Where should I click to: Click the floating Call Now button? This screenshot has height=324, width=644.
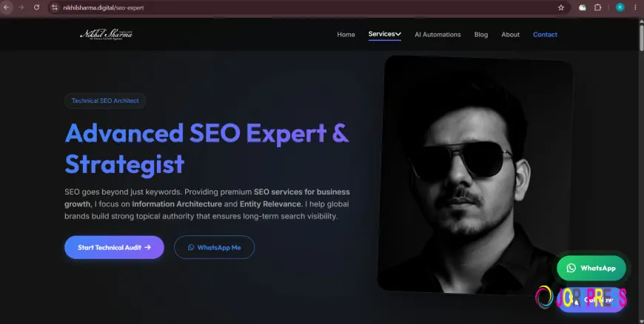[x=591, y=300]
